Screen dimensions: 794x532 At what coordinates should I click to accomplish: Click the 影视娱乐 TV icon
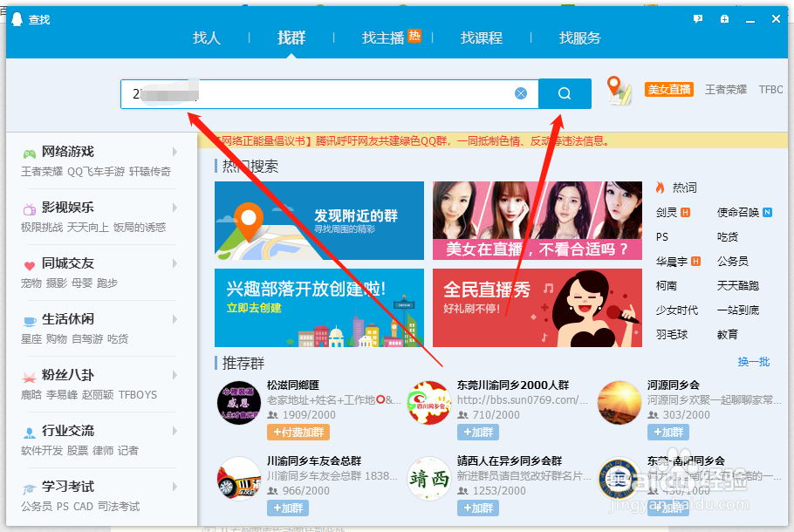click(x=30, y=208)
